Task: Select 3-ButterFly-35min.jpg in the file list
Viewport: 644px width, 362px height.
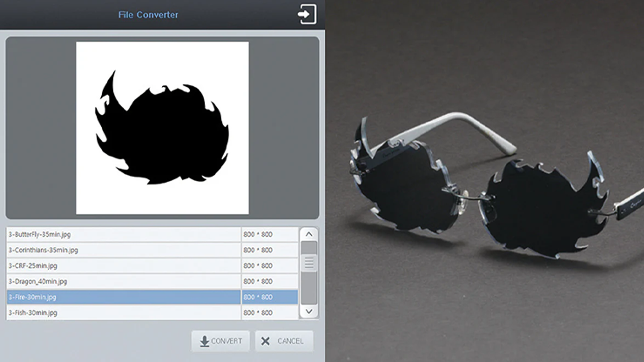Action: (40, 235)
